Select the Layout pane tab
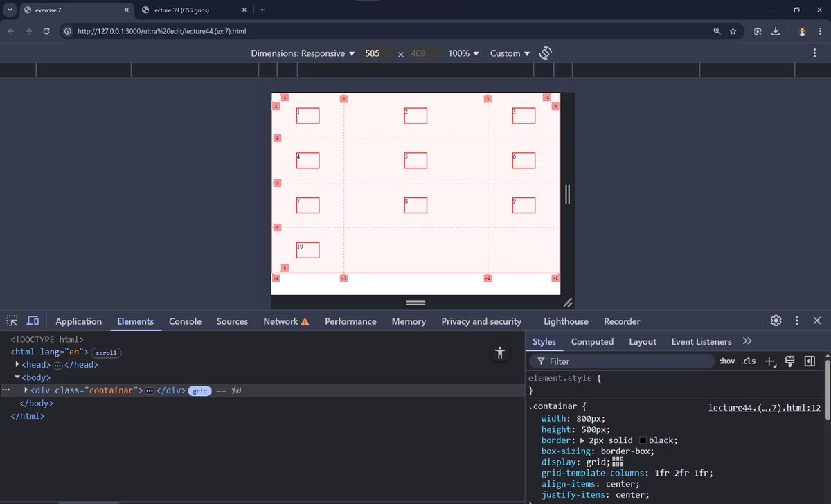The width and height of the screenshot is (831, 504). click(643, 341)
